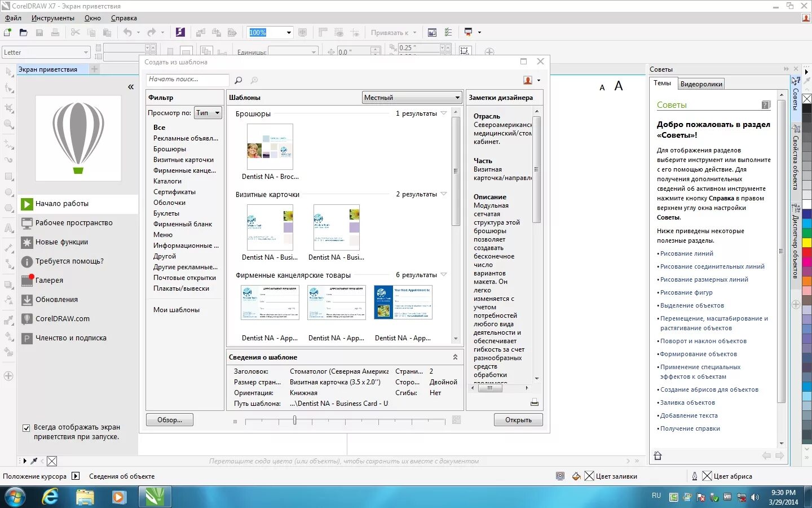Click the Internet Explorer taskbar icon
Image resolution: width=812 pixels, height=508 pixels.
pyautogui.click(x=51, y=497)
